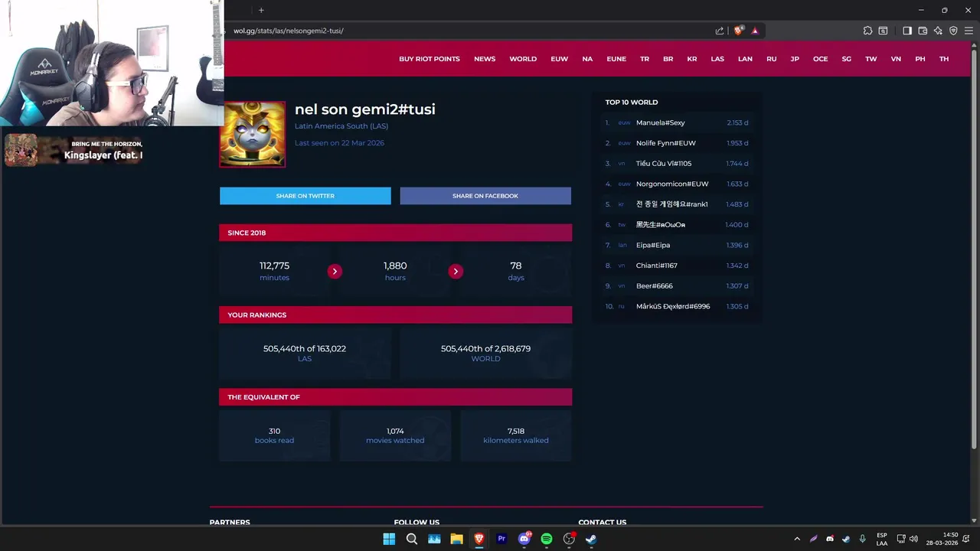The height and width of the screenshot is (551, 980).
Task: Click Share on Facebook button
Action: click(x=485, y=196)
